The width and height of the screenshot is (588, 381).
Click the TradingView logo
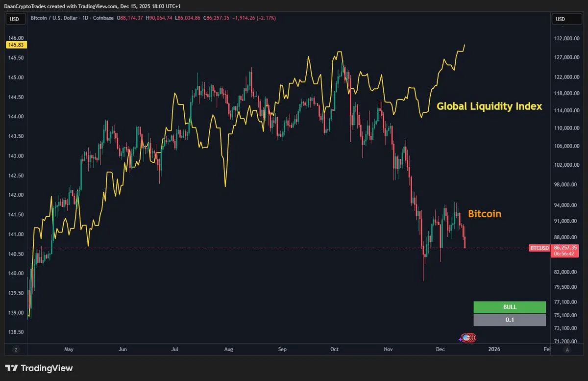(x=39, y=368)
